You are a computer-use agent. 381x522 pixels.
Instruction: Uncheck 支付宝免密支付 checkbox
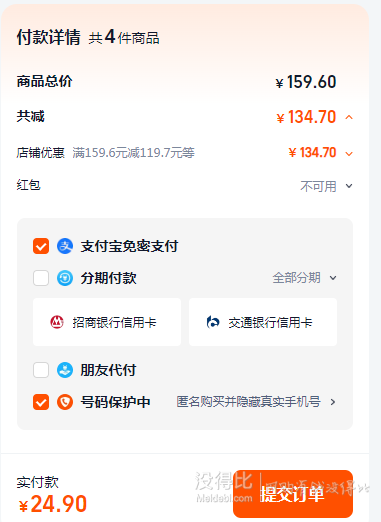[x=41, y=246]
